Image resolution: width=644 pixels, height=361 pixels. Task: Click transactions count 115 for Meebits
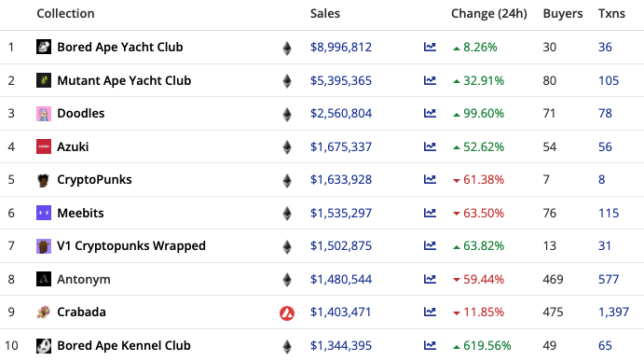tap(609, 213)
